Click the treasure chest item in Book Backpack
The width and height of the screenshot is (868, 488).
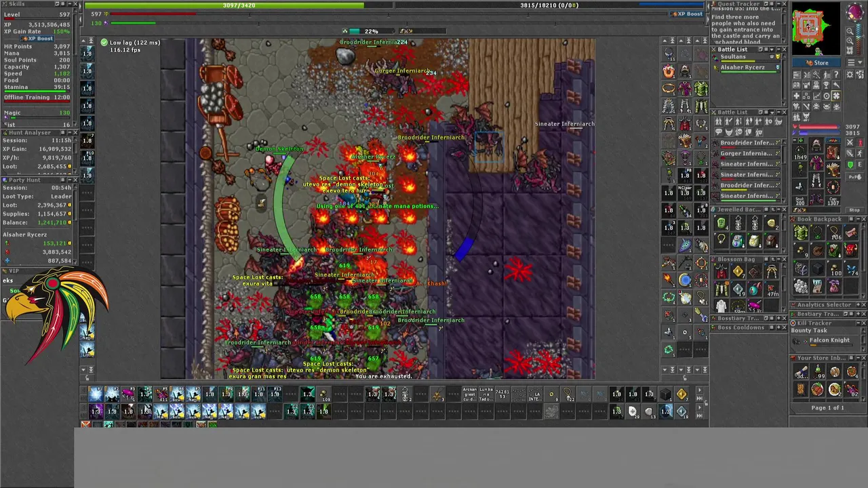801,268
